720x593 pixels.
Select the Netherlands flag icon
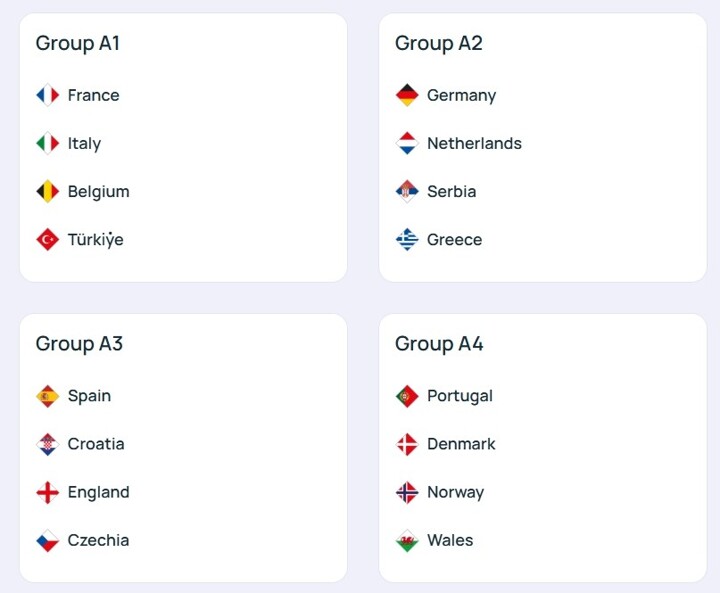(x=407, y=144)
